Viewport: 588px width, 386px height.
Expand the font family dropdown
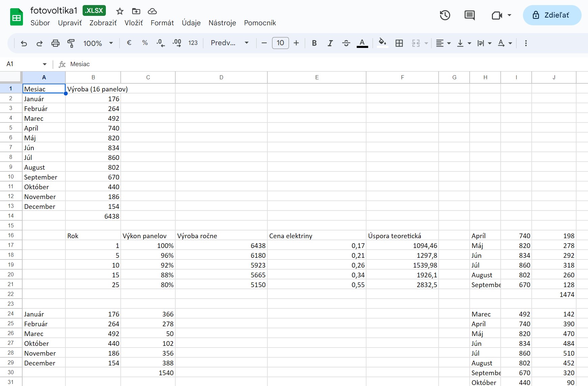tap(229, 43)
